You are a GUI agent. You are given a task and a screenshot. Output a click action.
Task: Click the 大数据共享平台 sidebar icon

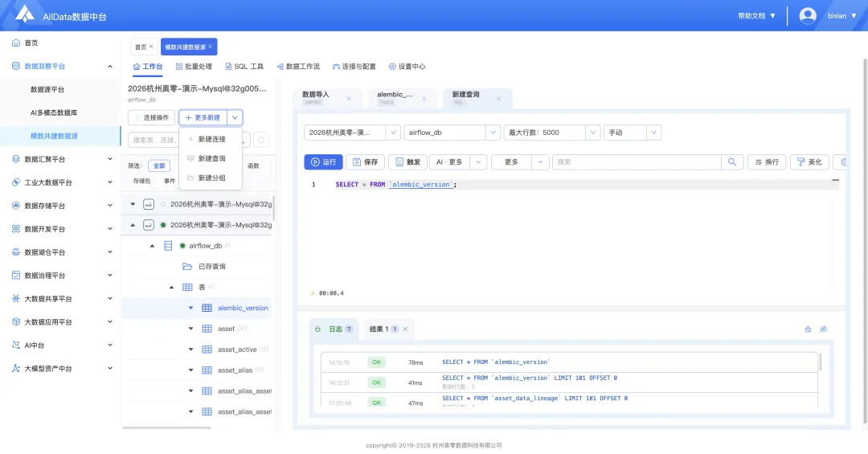coord(16,298)
